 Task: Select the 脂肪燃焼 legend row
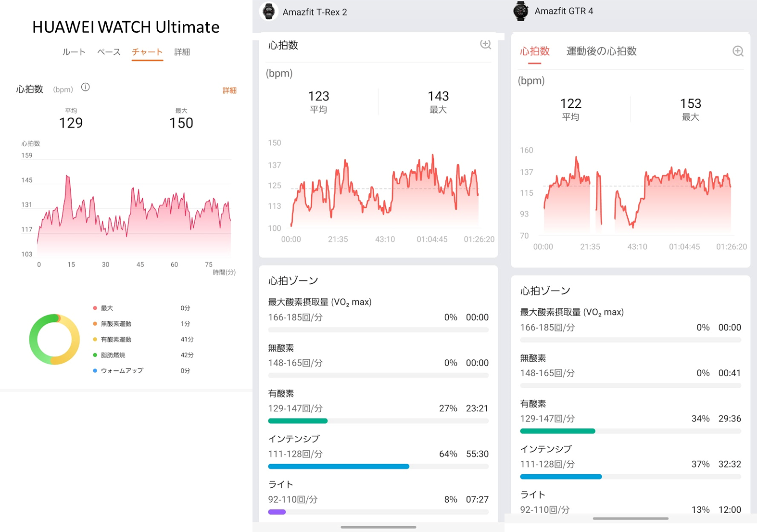pyautogui.click(x=143, y=355)
